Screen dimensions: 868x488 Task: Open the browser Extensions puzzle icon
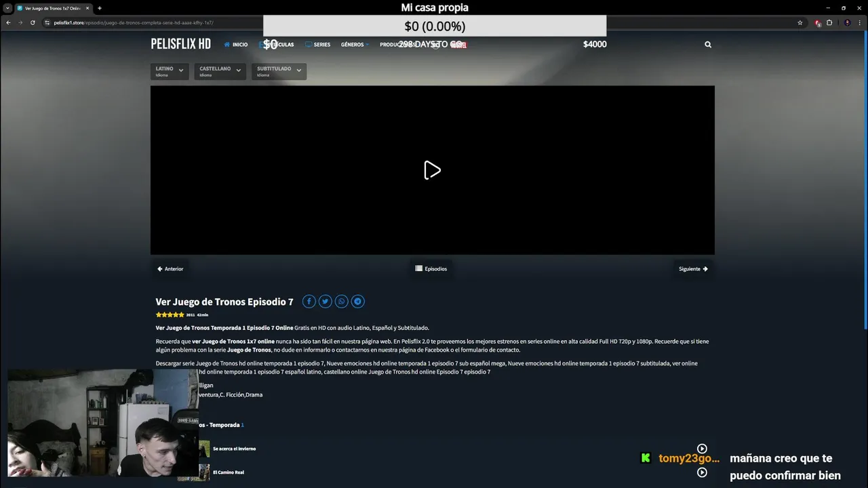(x=829, y=22)
